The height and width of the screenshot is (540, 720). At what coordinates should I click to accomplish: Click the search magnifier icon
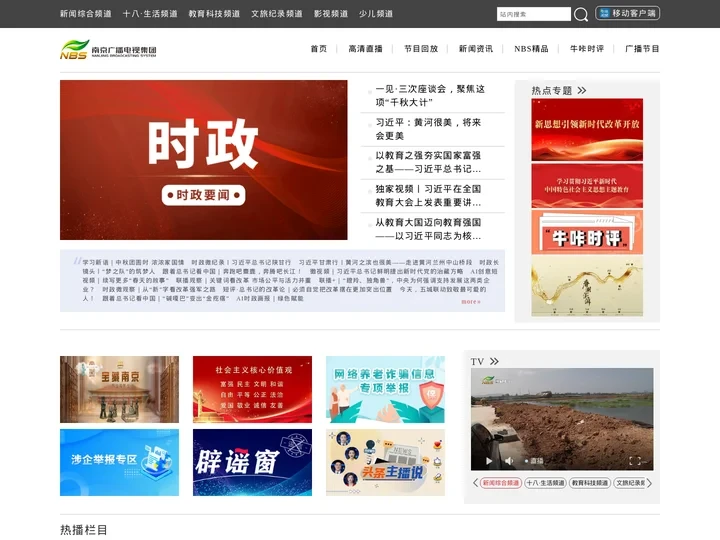click(581, 14)
